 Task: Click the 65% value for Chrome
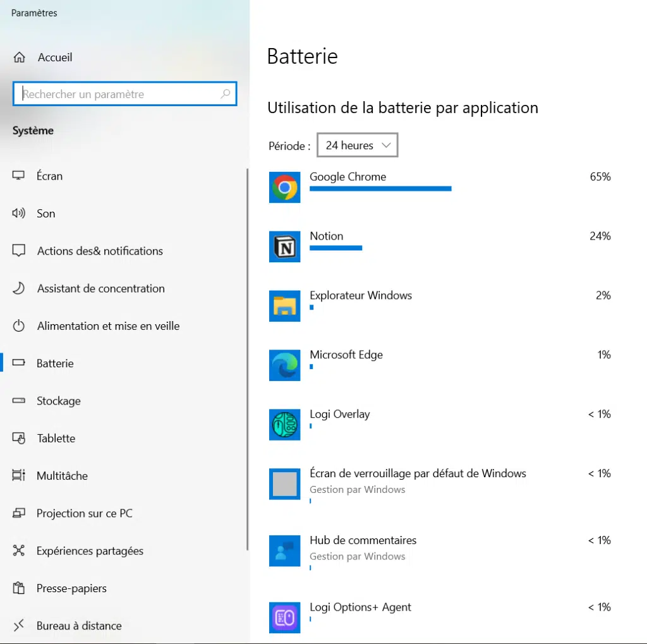click(600, 177)
